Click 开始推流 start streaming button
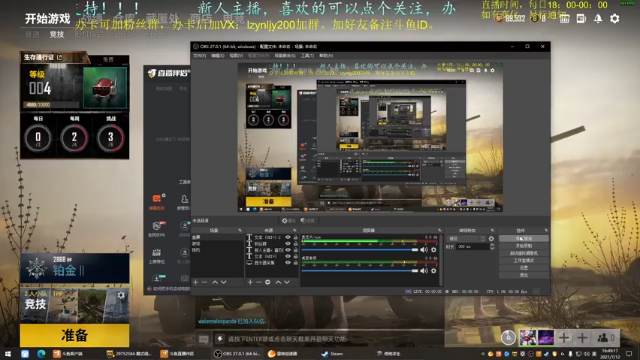Viewport: 640px width, 360px height. [x=524, y=238]
